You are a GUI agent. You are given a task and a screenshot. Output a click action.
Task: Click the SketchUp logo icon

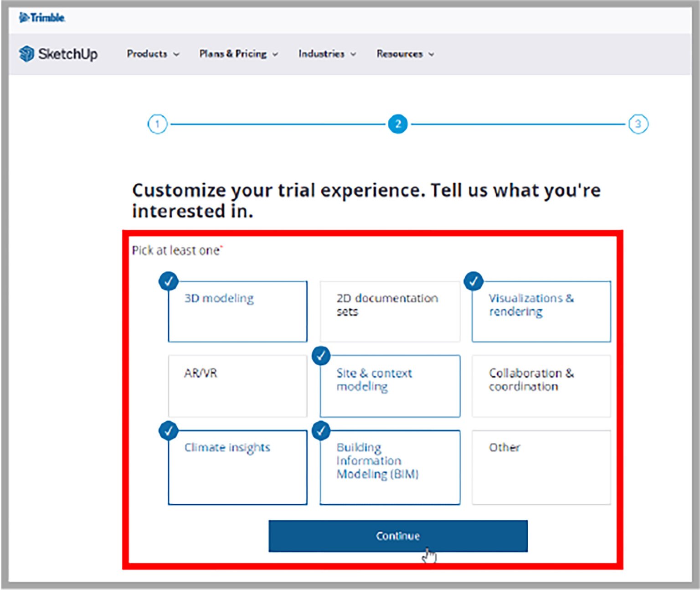click(x=26, y=54)
